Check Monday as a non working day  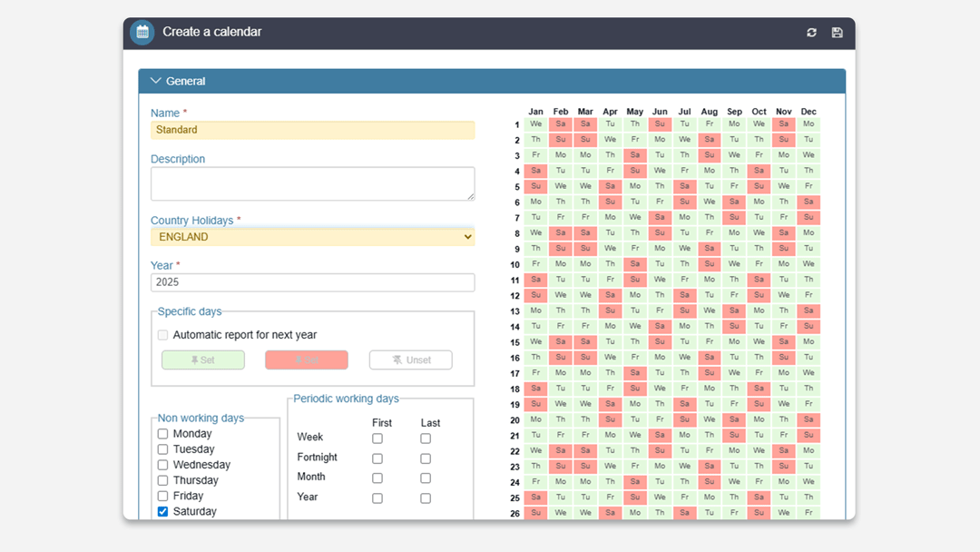pyautogui.click(x=163, y=434)
